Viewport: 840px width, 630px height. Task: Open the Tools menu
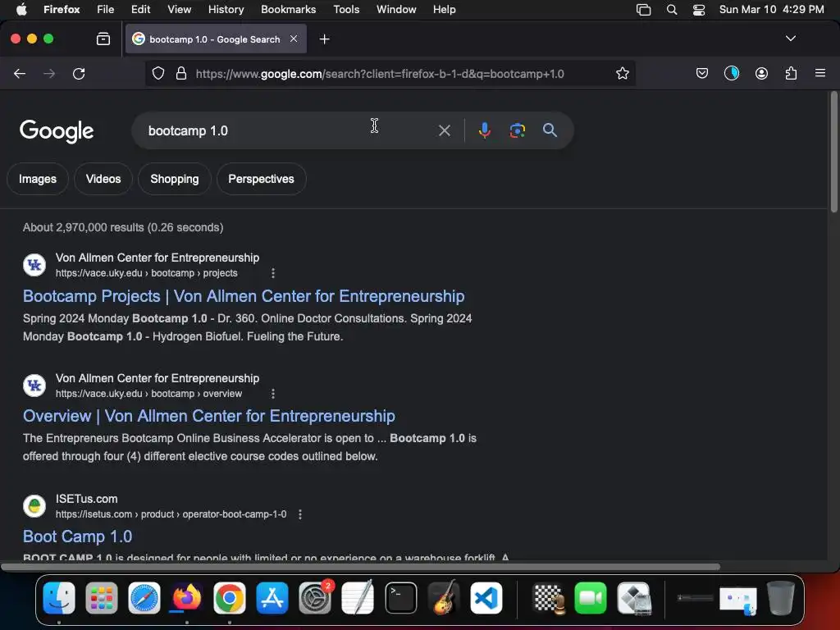(x=346, y=9)
